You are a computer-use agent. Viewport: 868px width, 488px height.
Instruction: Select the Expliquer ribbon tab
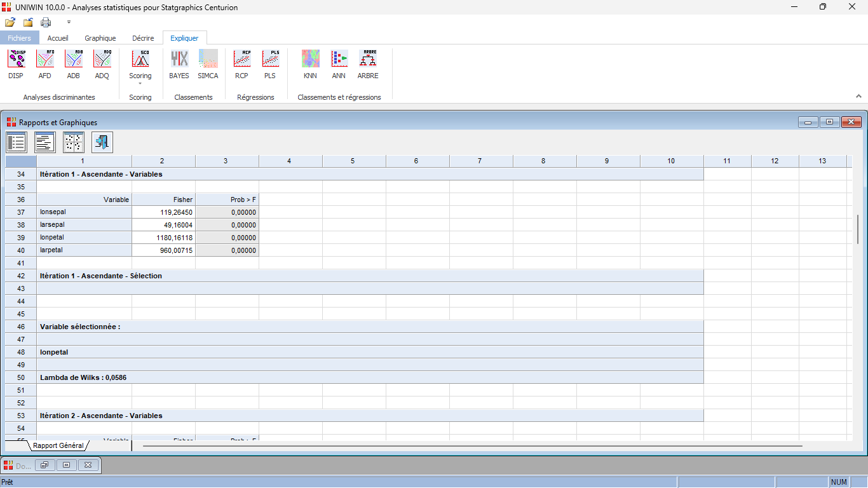coord(184,38)
